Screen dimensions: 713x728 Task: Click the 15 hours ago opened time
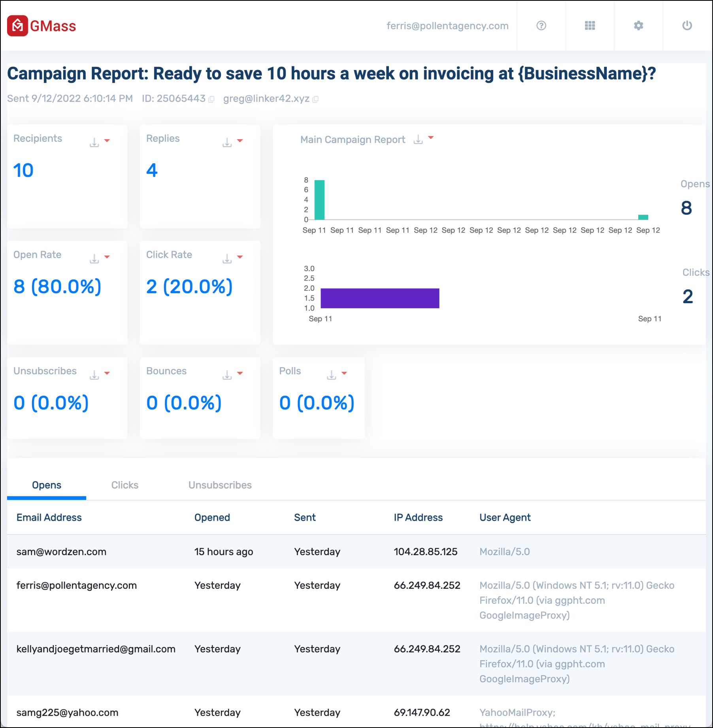(x=224, y=552)
